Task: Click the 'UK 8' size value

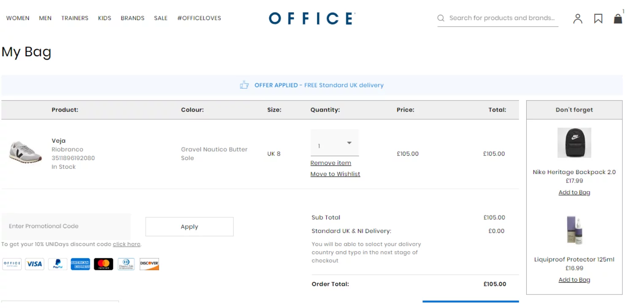Action: [x=274, y=154]
